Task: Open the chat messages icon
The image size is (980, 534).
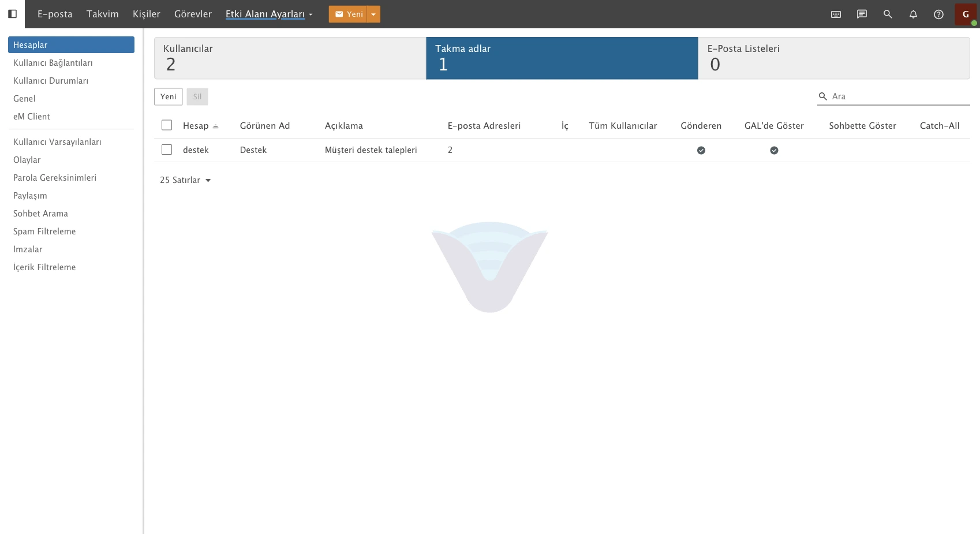Action: coord(862,14)
